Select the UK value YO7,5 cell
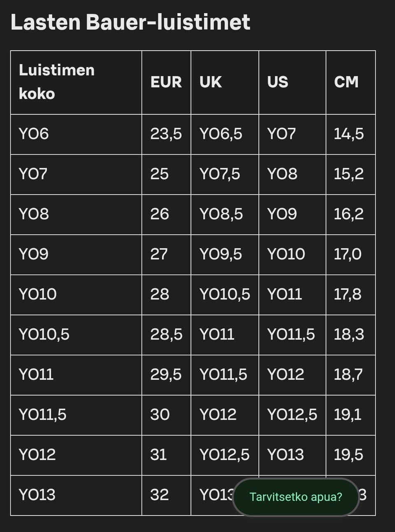 (x=220, y=174)
